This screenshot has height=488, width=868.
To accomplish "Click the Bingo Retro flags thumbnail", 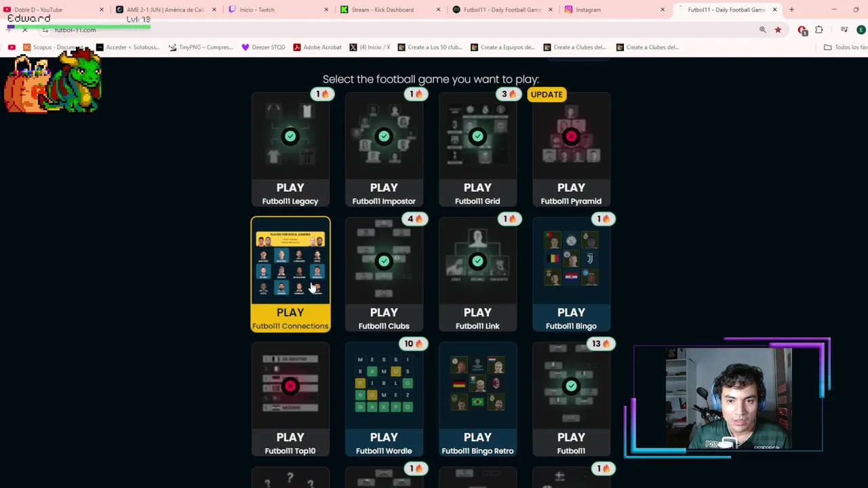I will coord(477,384).
